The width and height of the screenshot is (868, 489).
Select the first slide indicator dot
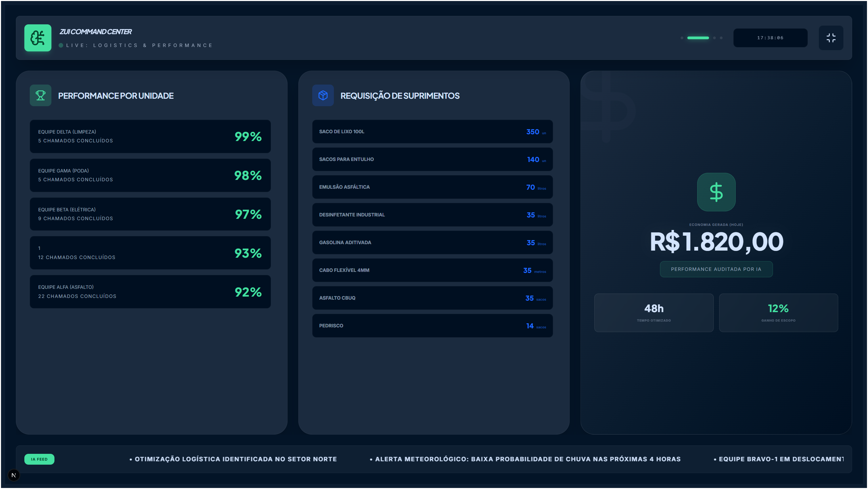coord(682,38)
